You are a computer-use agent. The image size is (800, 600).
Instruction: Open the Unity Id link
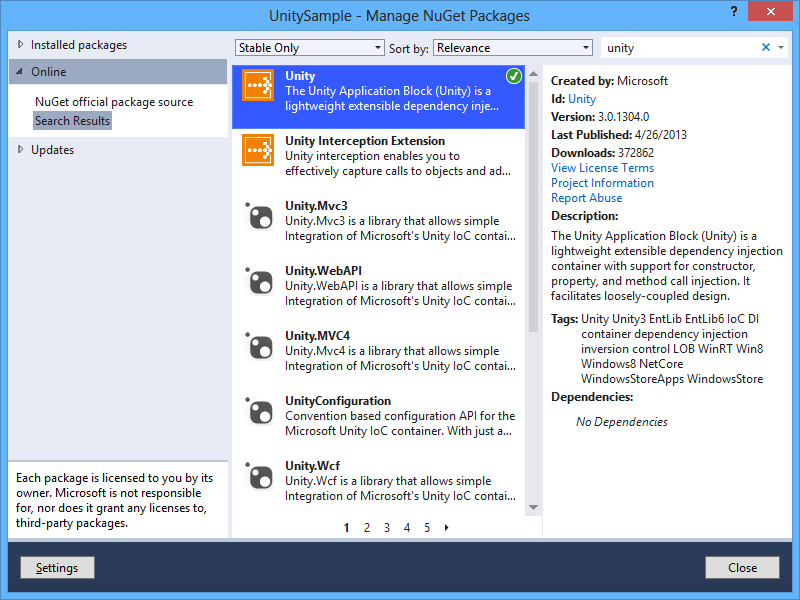(x=582, y=99)
